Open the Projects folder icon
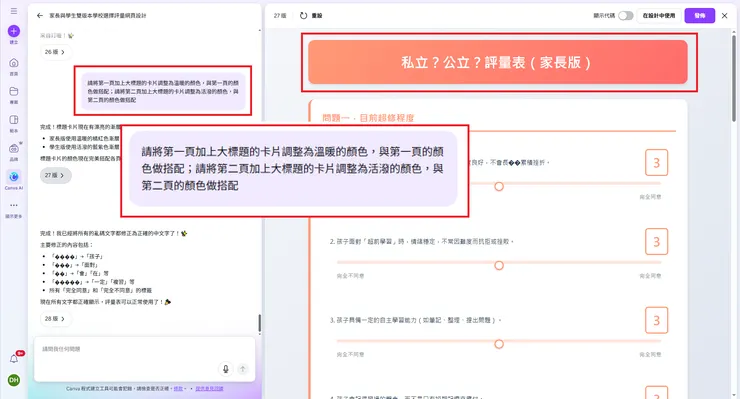The image size is (740, 399). (x=14, y=91)
